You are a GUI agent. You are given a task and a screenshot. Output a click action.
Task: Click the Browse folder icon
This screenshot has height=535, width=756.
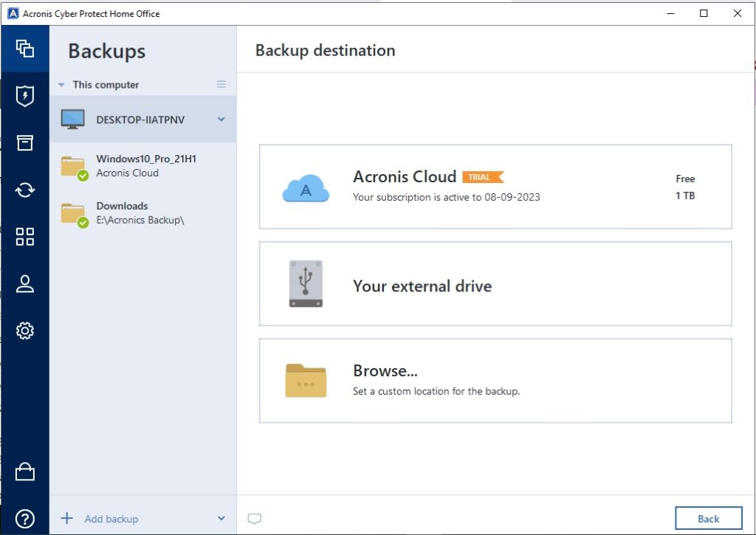(x=306, y=380)
